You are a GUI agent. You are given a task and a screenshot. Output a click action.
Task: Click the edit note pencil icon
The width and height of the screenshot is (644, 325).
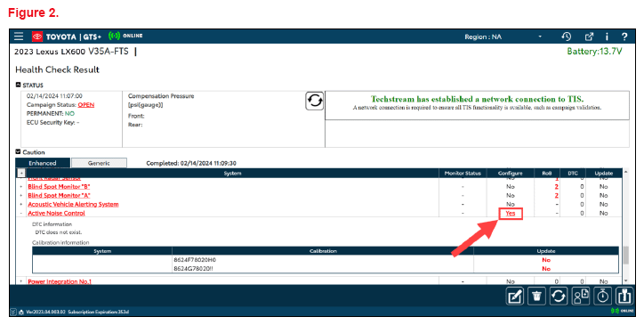click(515, 296)
